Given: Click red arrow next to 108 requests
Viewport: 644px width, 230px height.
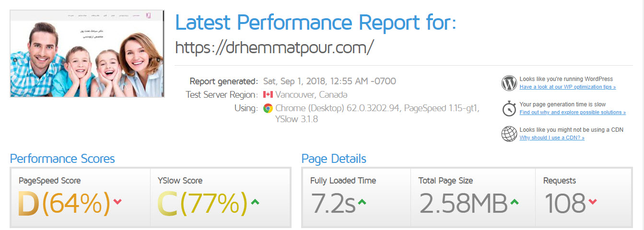Looking at the screenshot, I should (x=593, y=202).
